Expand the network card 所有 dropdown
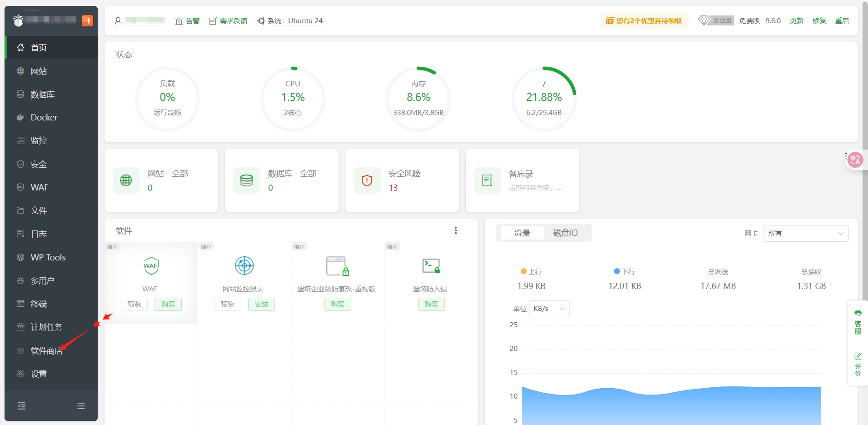 point(806,233)
